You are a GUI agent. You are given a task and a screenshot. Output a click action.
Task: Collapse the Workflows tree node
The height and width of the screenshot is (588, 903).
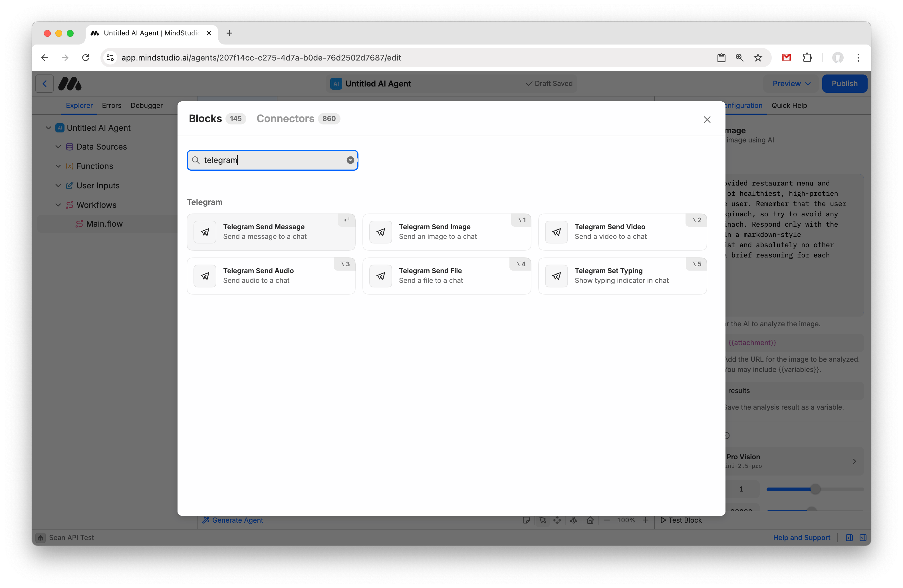tap(59, 205)
